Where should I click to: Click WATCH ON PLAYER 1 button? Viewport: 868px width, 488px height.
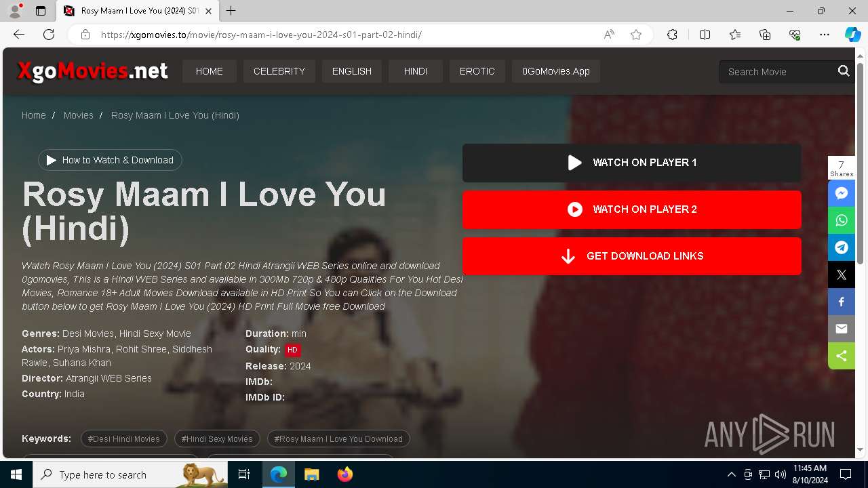click(x=632, y=163)
